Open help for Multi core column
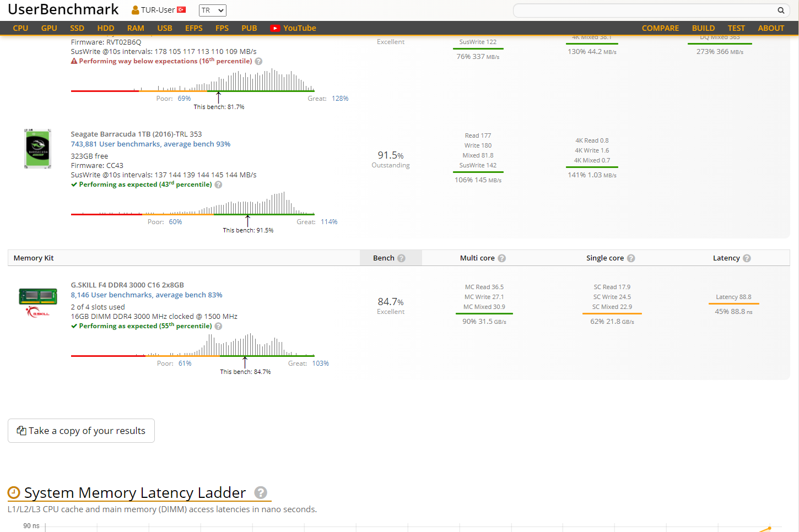Viewport: 799px width, 532px height. pyautogui.click(x=501, y=258)
